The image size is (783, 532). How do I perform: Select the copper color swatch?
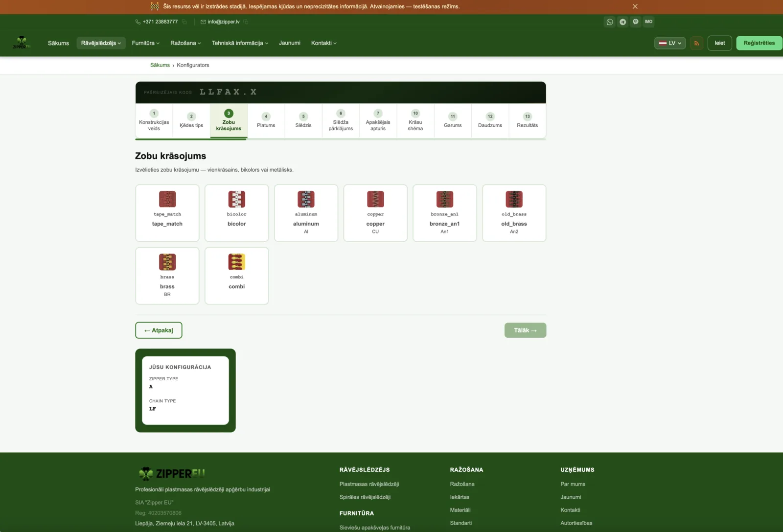(x=375, y=213)
